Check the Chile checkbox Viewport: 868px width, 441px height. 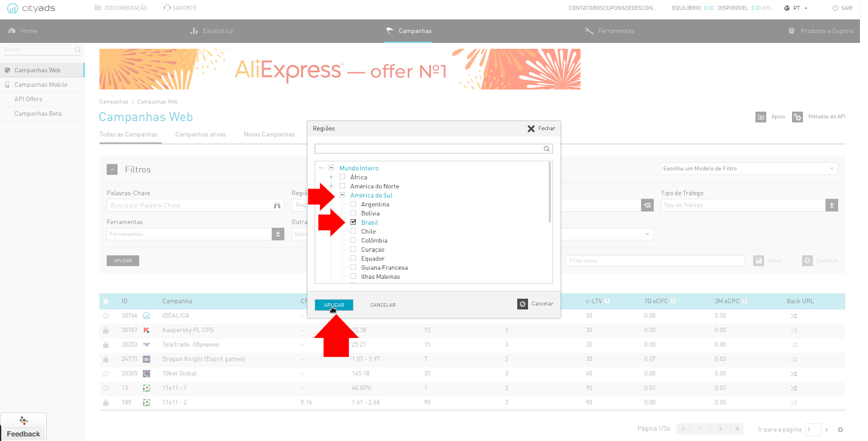(x=353, y=231)
